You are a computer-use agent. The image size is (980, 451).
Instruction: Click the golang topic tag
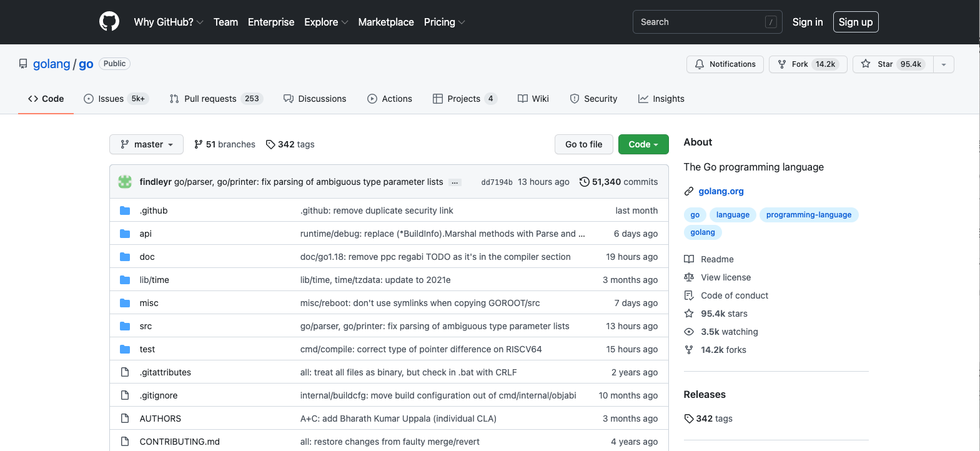[703, 232]
